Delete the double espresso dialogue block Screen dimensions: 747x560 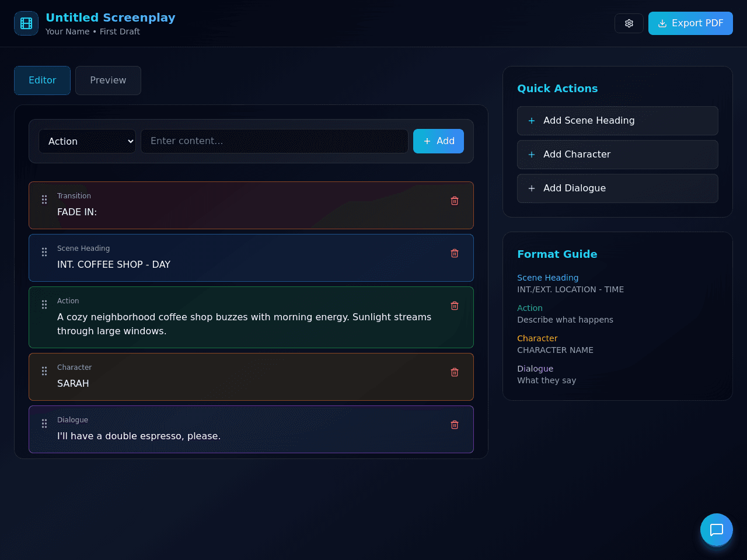[455, 425]
